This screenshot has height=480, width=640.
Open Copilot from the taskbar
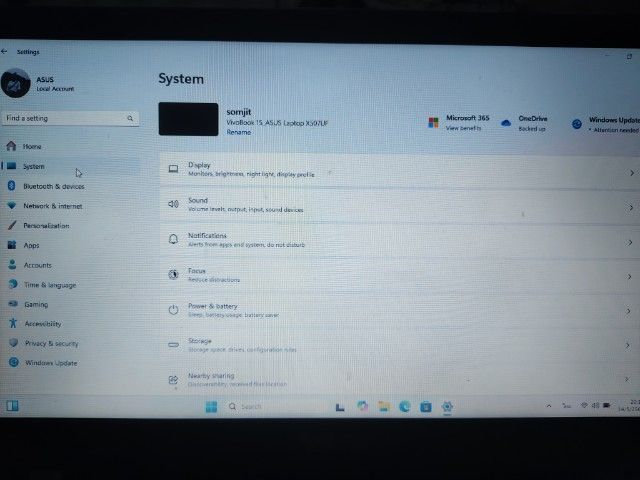(362, 406)
